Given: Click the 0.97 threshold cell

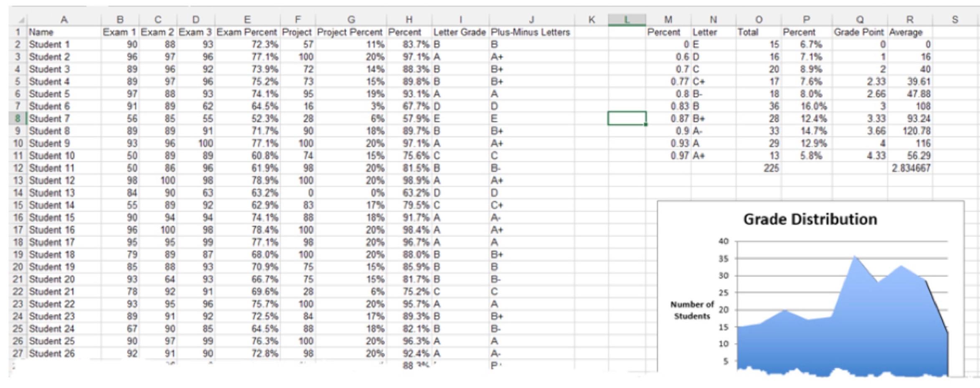Looking at the screenshot, I should tap(668, 156).
